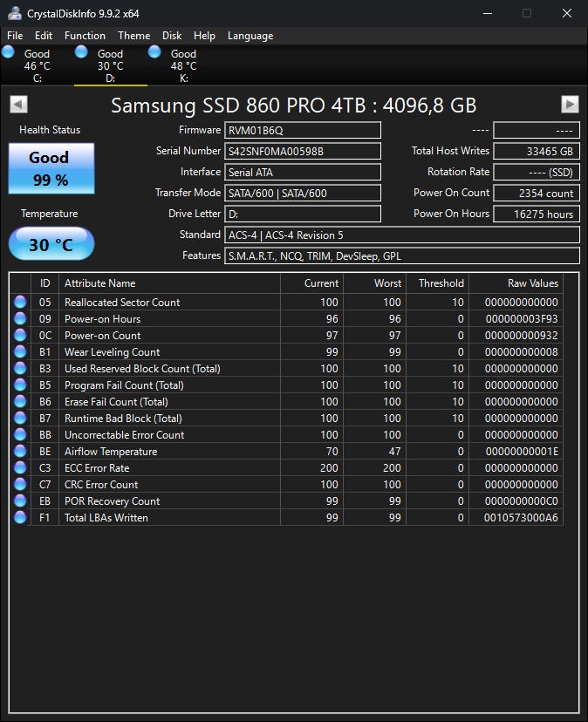Click the previous disk arrow button

pos(18,104)
